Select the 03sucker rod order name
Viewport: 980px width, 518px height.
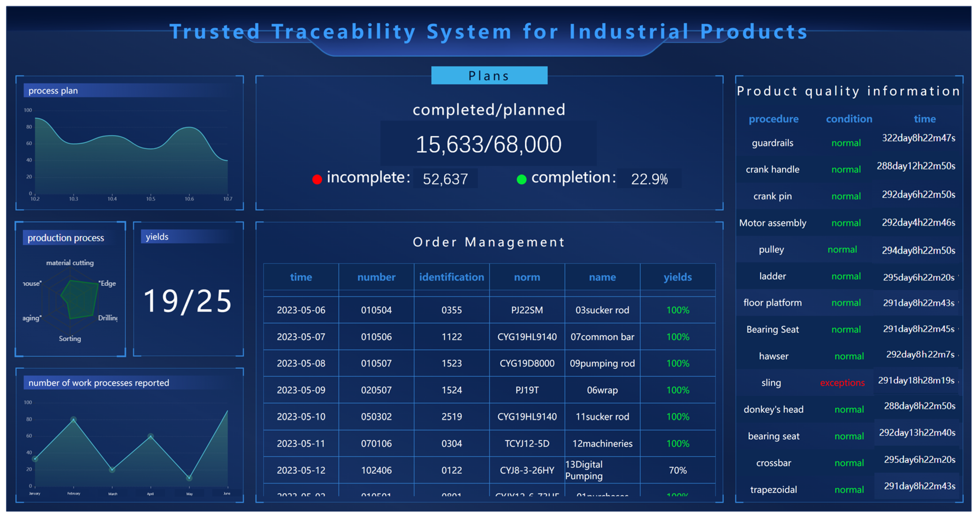coord(602,310)
